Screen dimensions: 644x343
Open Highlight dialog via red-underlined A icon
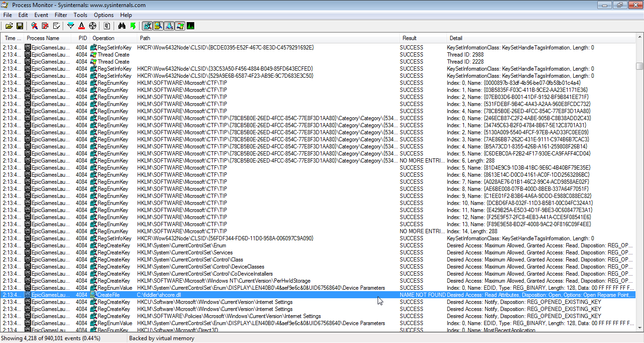coord(82,25)
